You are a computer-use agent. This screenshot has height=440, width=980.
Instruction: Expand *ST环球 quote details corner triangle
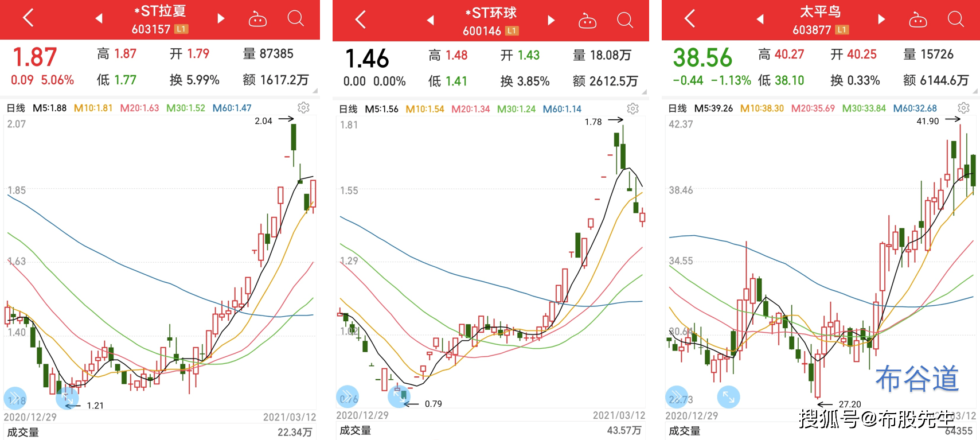coord(644,92)
